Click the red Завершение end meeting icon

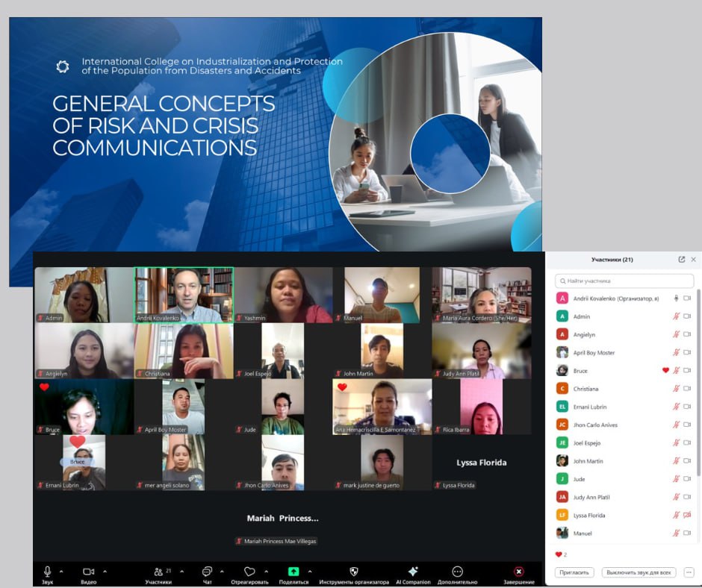pyautogui.click(x=518, y=571)
